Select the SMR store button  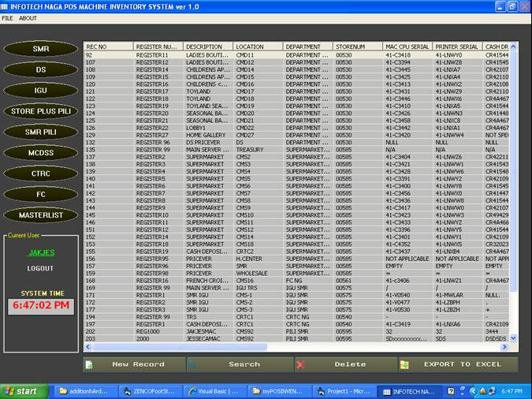(x=41, y=49)
